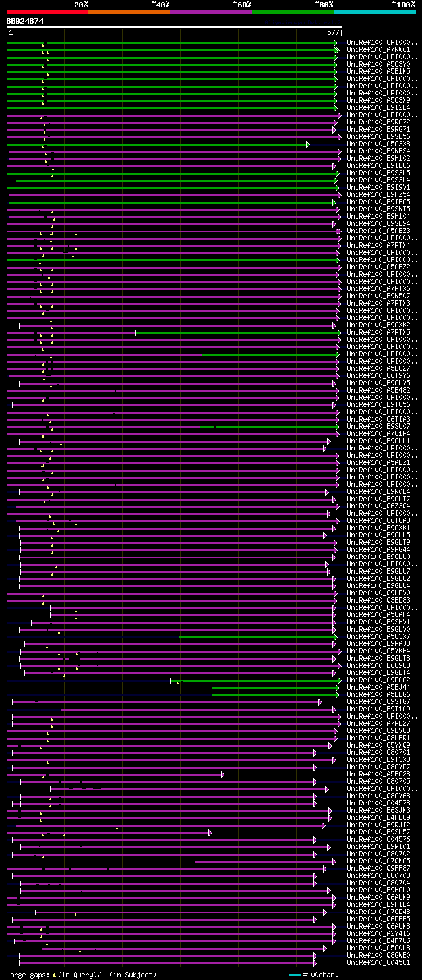Click the cyan ~100% identity legend segment
Screen dimensions: 422x980
click(x=375, y=11)
